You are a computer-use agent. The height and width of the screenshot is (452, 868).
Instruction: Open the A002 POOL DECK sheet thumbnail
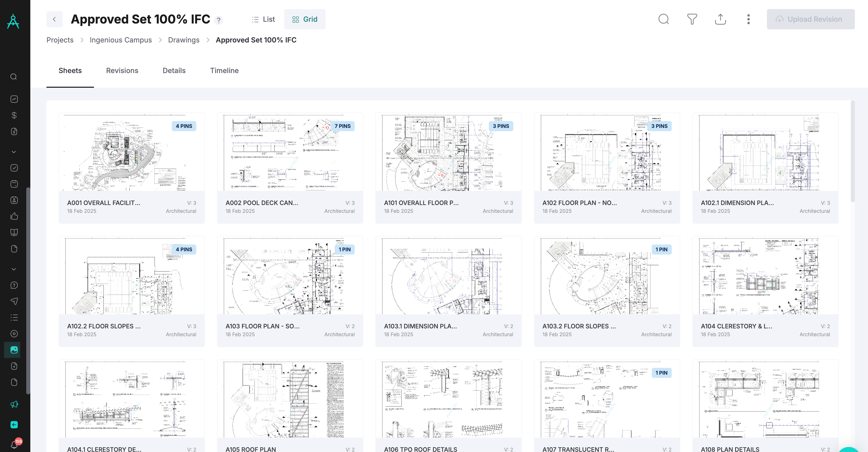290,152
